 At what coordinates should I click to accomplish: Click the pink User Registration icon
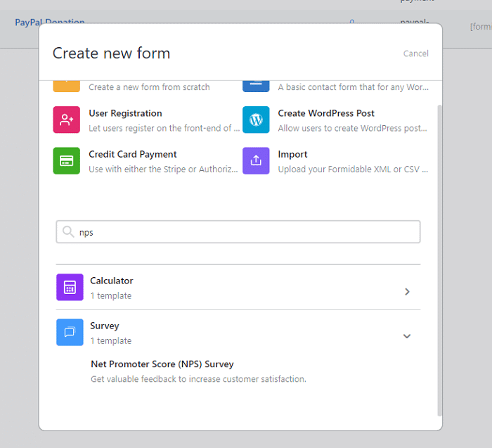[x=66, y=120]
